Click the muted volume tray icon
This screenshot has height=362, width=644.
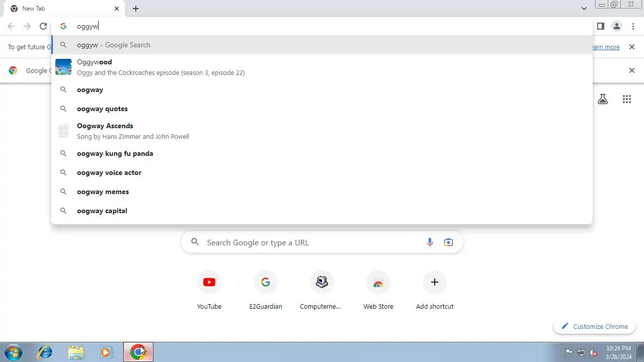[x=594, y=352]
